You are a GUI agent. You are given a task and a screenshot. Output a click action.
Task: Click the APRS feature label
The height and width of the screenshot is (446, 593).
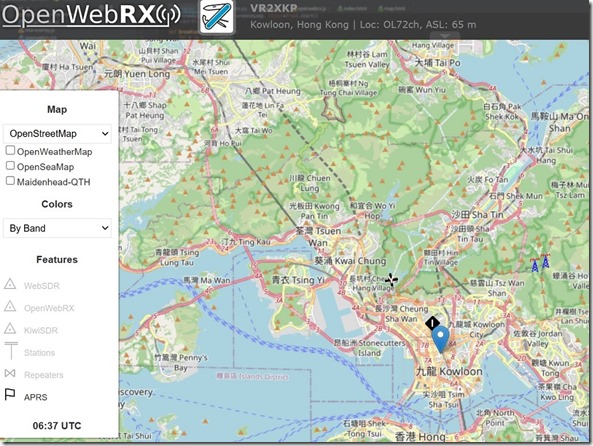point(36,397)
